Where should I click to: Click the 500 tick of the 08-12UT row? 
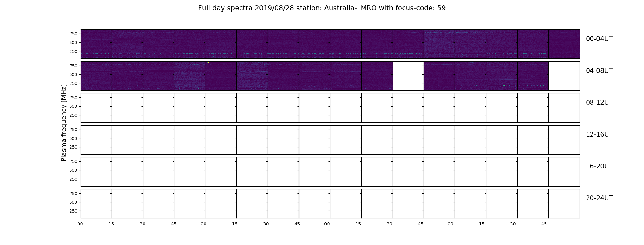click(73, 106)
